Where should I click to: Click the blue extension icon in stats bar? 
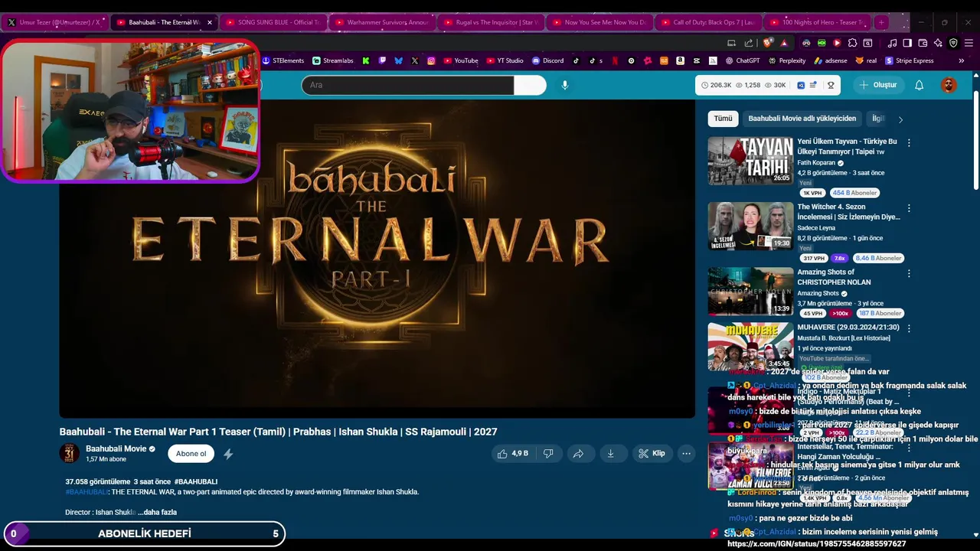[801, 85]
